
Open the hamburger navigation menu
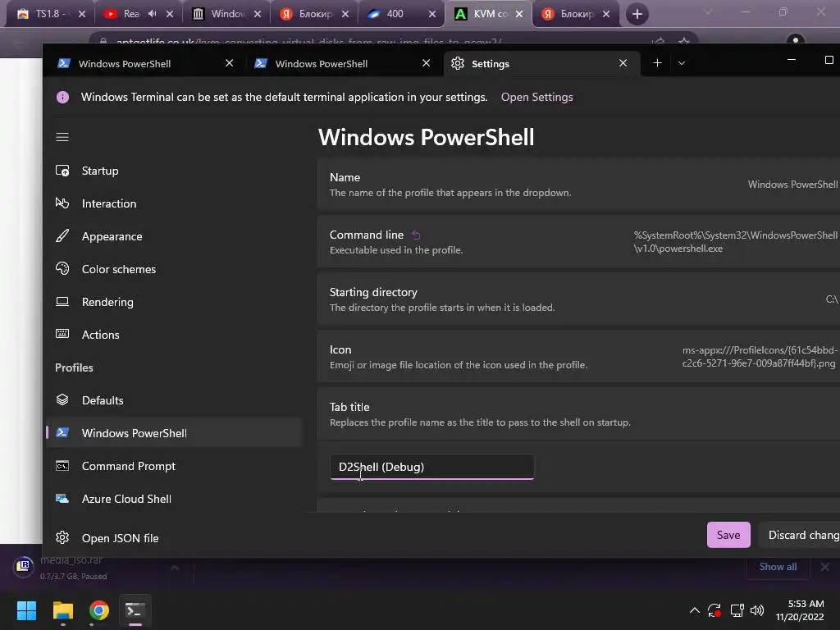[62, 137]
